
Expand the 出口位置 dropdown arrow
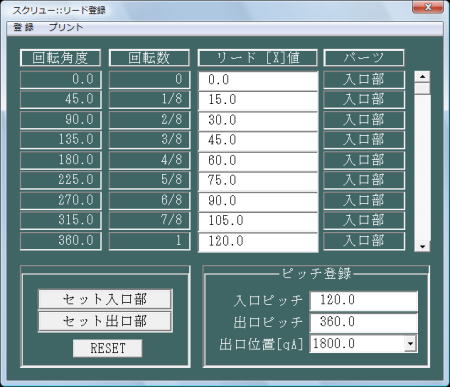pos(411,343)
